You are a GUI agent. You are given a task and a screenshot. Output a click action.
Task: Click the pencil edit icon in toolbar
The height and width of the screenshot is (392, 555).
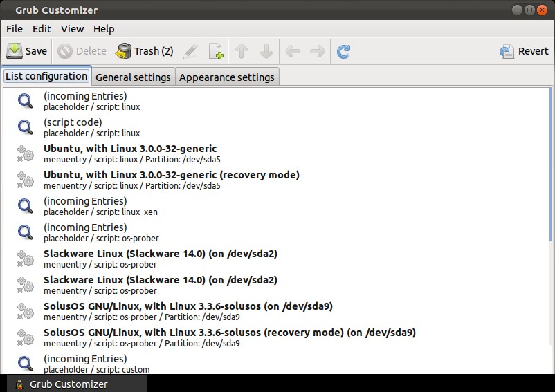pyautogui.click(x=190, y=51)
